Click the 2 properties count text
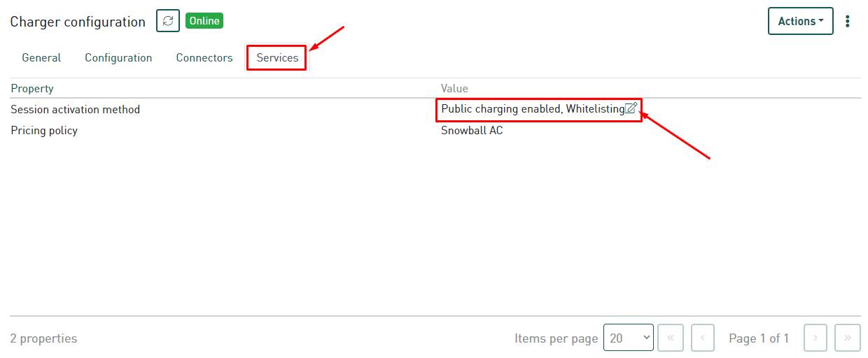Screen dimensions: 868x358 pos(44,338)
